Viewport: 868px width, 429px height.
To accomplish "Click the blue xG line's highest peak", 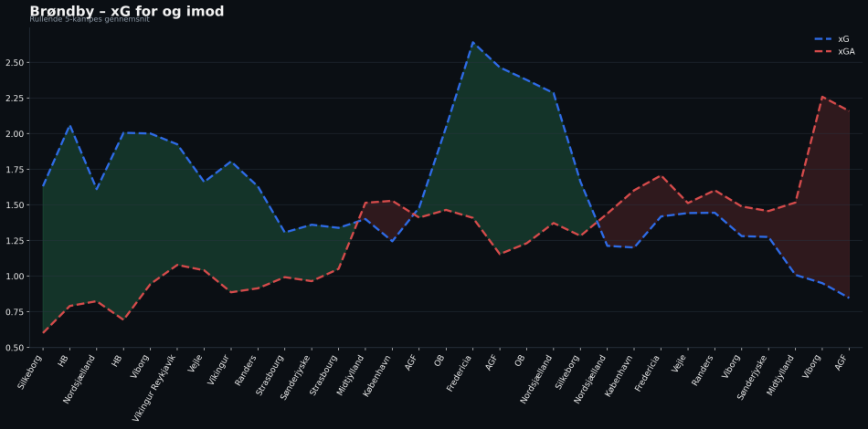I will [472, 42].
